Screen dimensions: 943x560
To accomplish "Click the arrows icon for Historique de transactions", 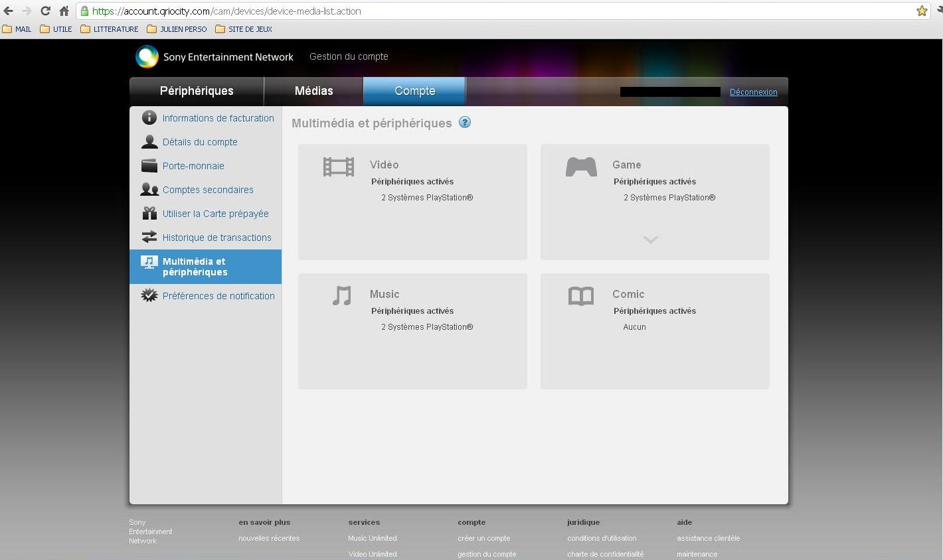I will click(x=149, y=237).
